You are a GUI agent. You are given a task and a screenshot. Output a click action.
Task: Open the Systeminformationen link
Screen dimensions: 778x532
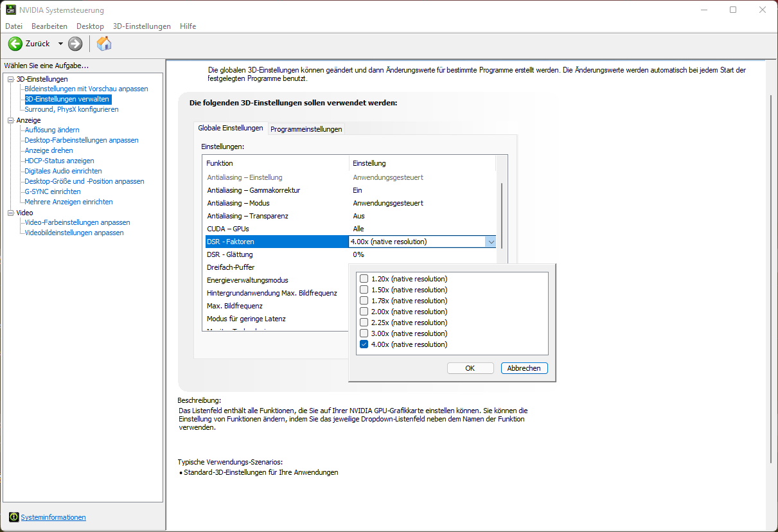click(x=53, y=517)
